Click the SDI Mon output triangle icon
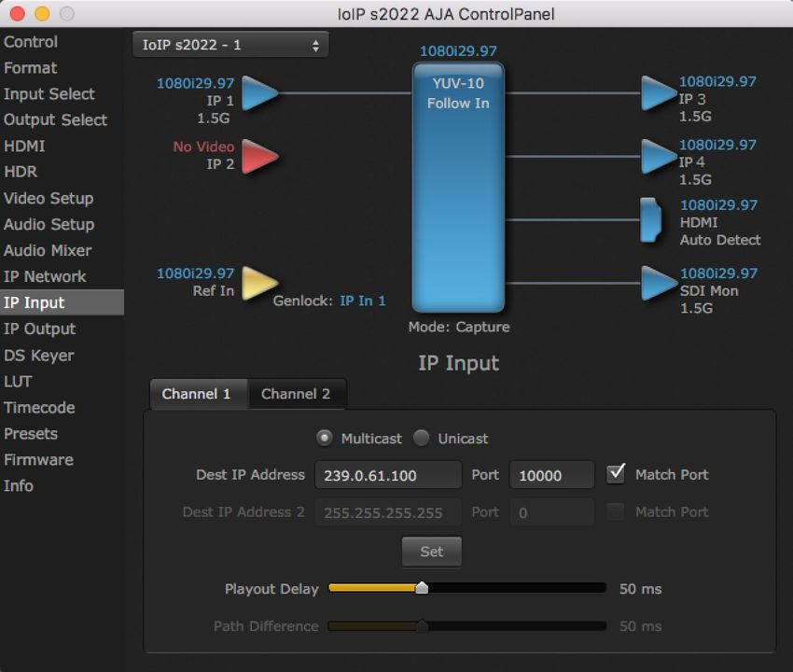 pos(659,283)
